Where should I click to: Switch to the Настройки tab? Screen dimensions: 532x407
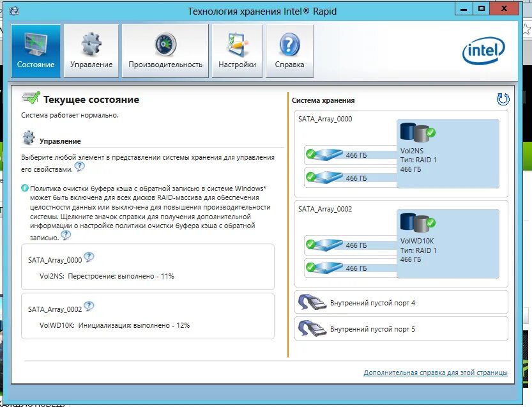[237, 51]
